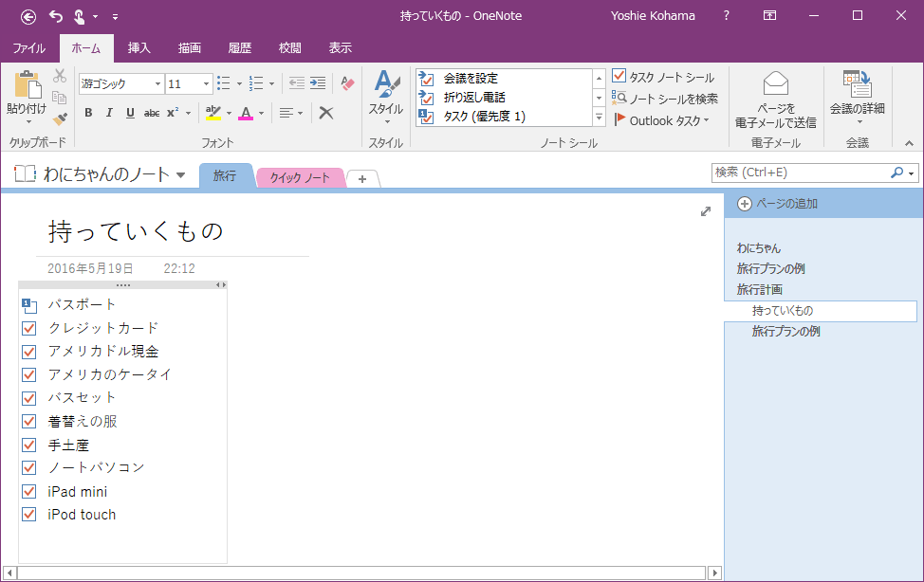Clear all formatting eraser icon

click(x=347, y=83)
